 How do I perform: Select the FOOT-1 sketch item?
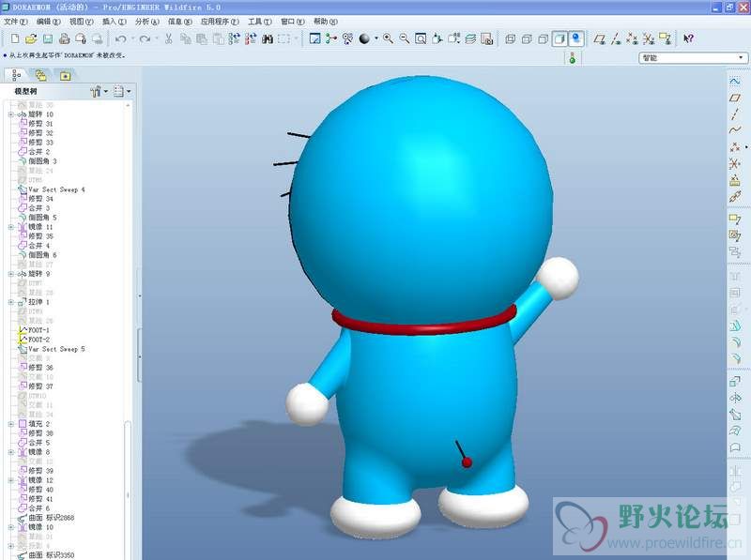coord(34,330)
